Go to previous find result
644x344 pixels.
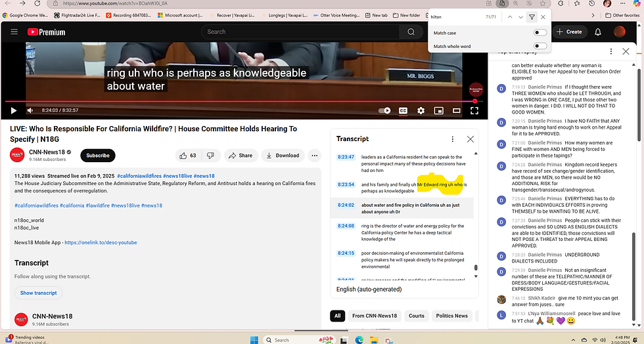(510, 17)
